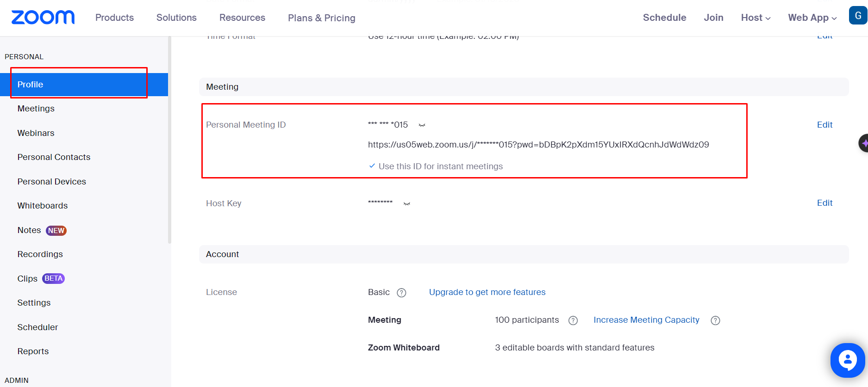This screenshot has height=387, width=868.
Task: Click the AI Companion sparkle icon
Action: click(x=864, y=143)
